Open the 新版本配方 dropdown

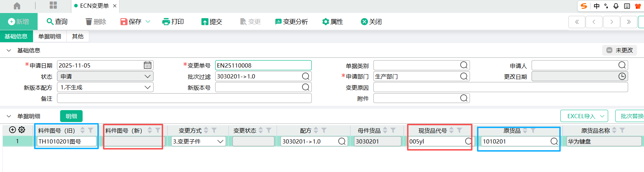coord(148,87)
